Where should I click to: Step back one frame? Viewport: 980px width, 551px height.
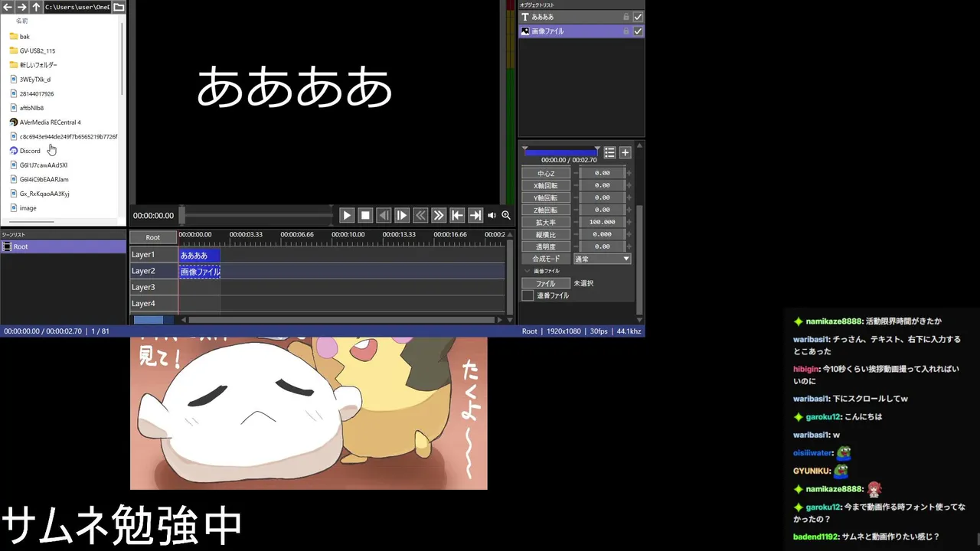click(x=384, y=216)
